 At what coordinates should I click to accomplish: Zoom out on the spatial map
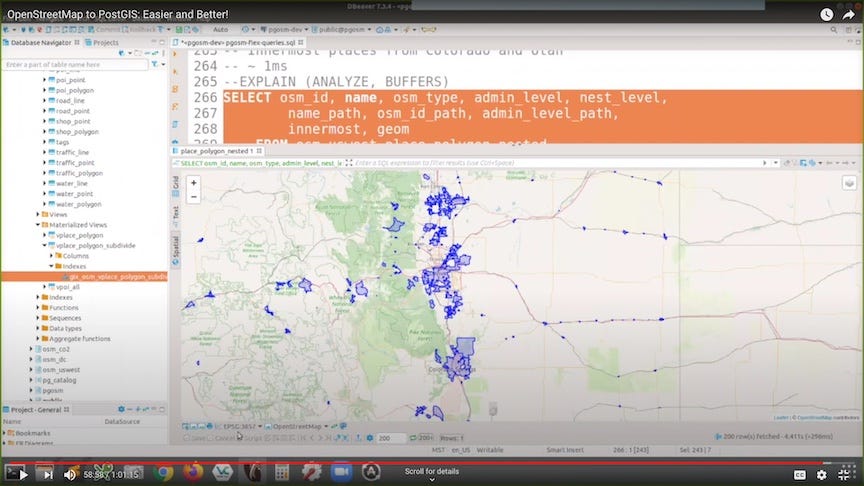[x=193, y=197]
